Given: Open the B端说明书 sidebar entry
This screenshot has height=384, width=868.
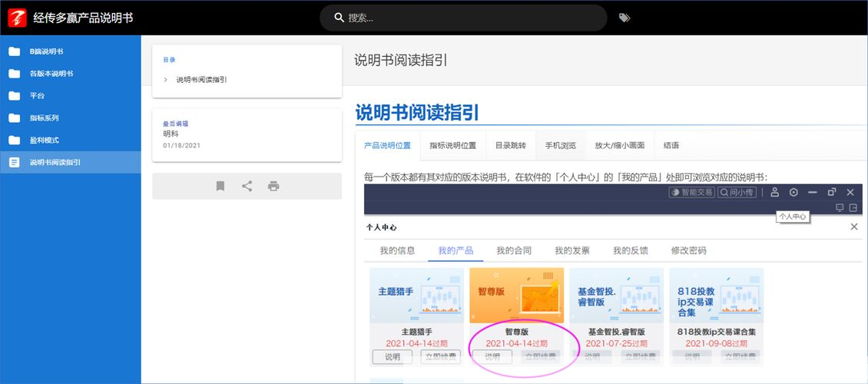Looking at the screenshot, I should click(71, 51).
